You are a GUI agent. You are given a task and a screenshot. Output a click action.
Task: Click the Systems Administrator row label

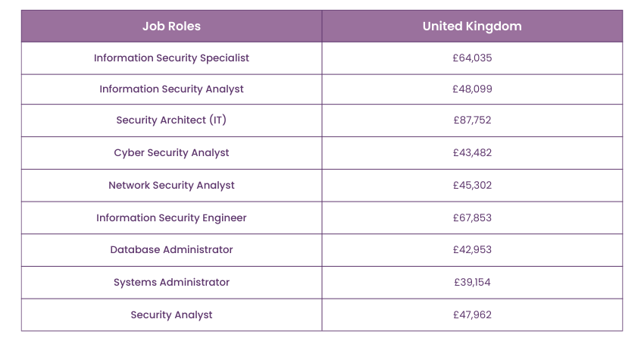[x=171, y=283]
